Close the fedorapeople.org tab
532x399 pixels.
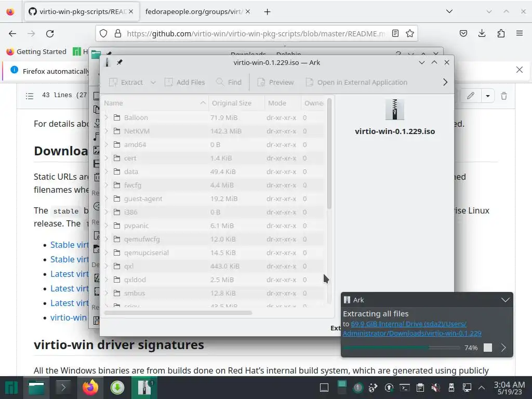tap(248, 11)
